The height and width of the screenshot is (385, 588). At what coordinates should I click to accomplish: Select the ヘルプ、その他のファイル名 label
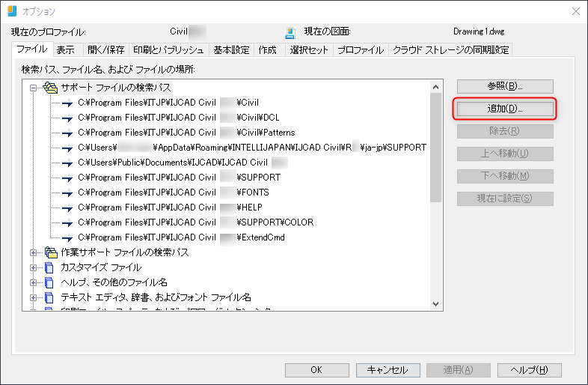coord(114,282)
